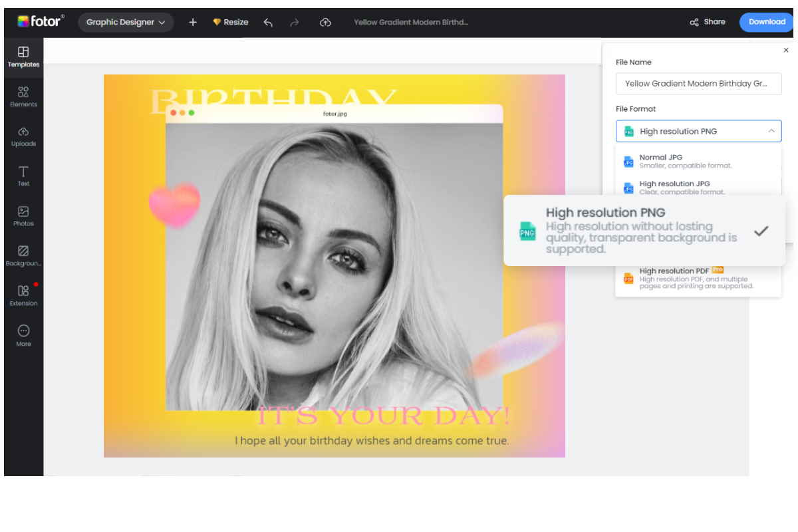Click the Pro badge next to PDF

(x=718, y=270)
